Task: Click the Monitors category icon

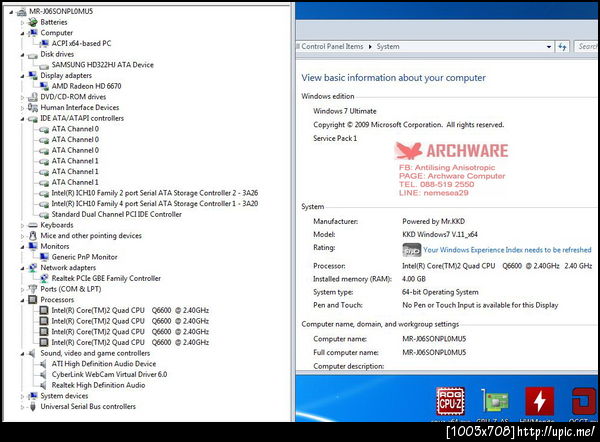Action: click(x=33, y=246)
